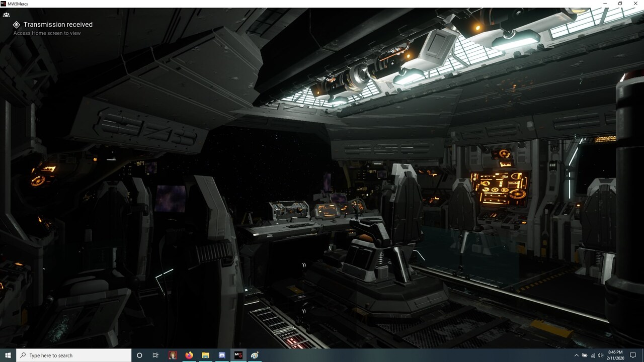Screen dimensions: 644x362
Task: Open the speaker volume control
Action: tap(601, 355)
